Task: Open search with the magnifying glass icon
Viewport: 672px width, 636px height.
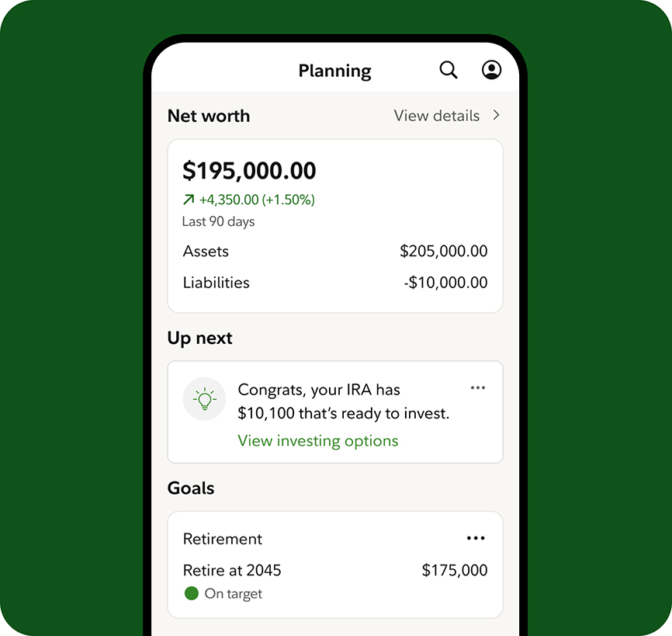Action: click(449, 71)
